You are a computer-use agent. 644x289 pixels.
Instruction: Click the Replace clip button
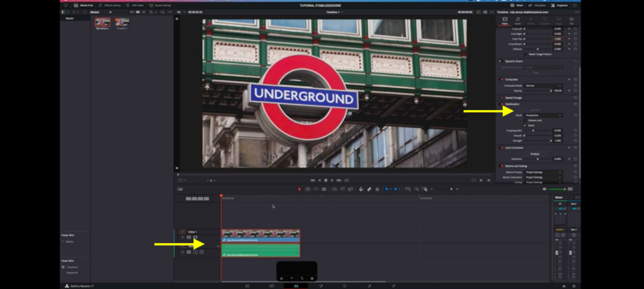[x=351, y=189]
